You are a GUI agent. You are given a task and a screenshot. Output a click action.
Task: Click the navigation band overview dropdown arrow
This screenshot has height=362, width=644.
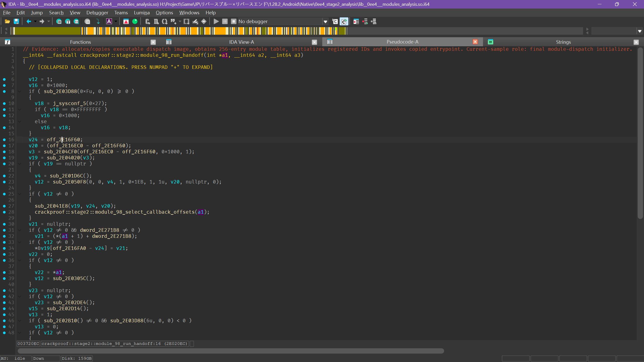point(640,31)
